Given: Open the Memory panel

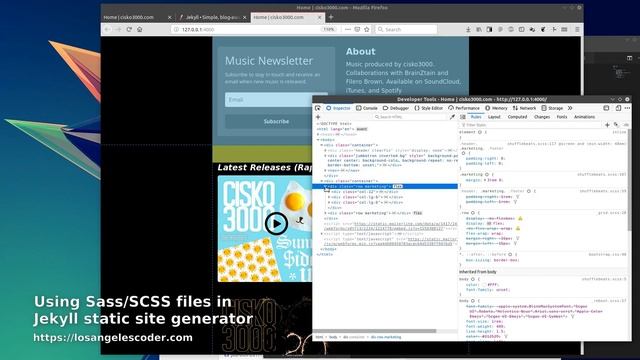Looking at the screenshot, I should [x=496, y=108].
